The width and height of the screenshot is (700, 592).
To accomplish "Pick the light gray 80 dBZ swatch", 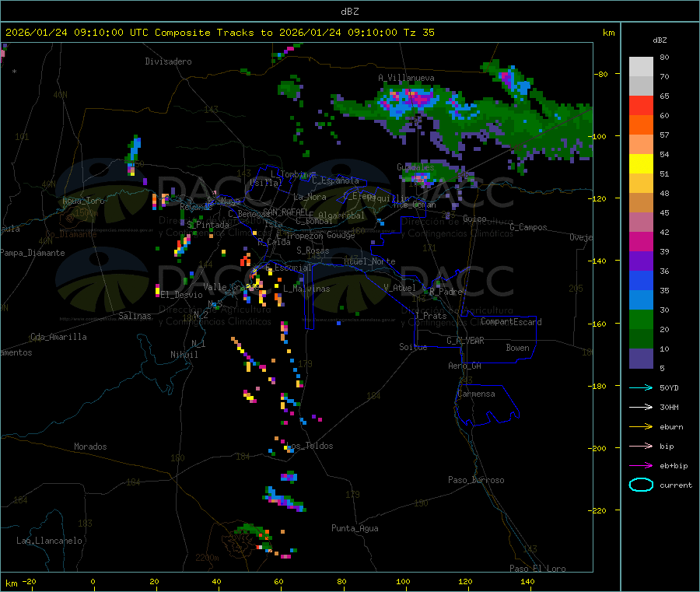I will tap(641, 67).
